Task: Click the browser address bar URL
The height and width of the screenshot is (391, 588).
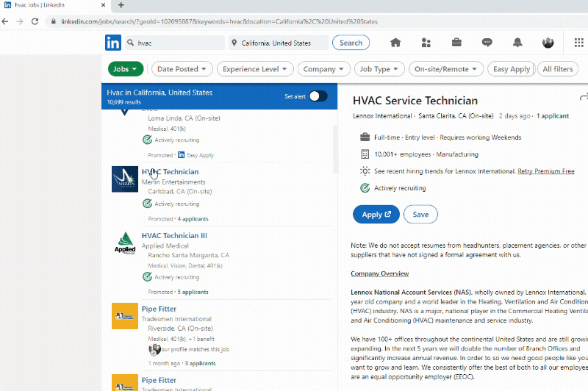Action: 219,22
